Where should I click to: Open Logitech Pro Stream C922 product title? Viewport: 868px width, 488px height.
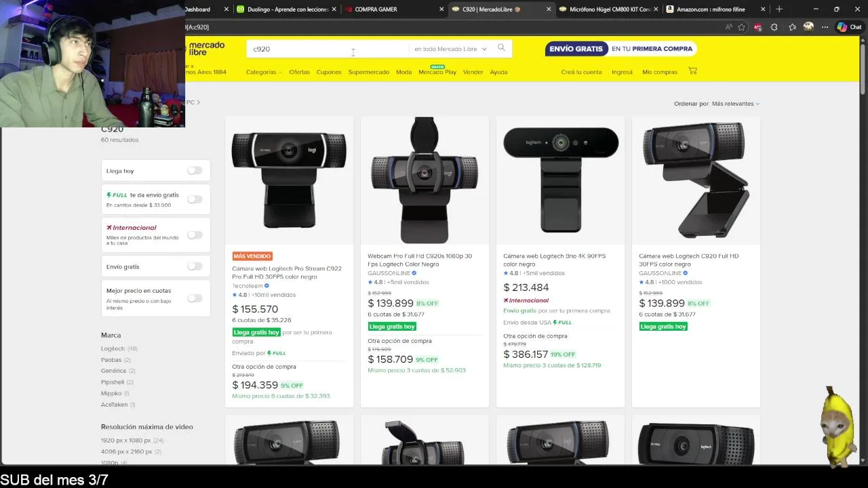tap(287, 272)
